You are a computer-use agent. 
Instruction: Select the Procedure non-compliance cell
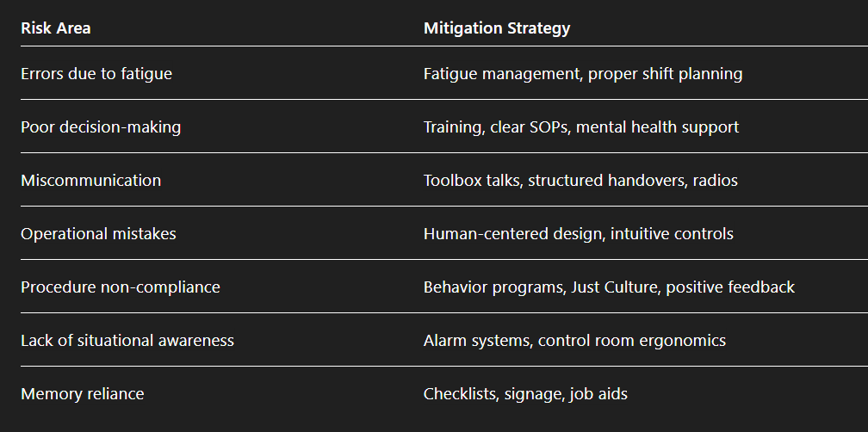(x=121, y=287)
